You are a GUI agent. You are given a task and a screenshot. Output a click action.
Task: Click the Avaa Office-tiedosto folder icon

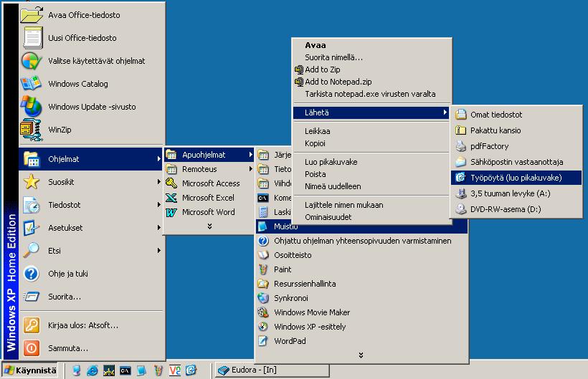pyautogui.click(x=32, y=14)
